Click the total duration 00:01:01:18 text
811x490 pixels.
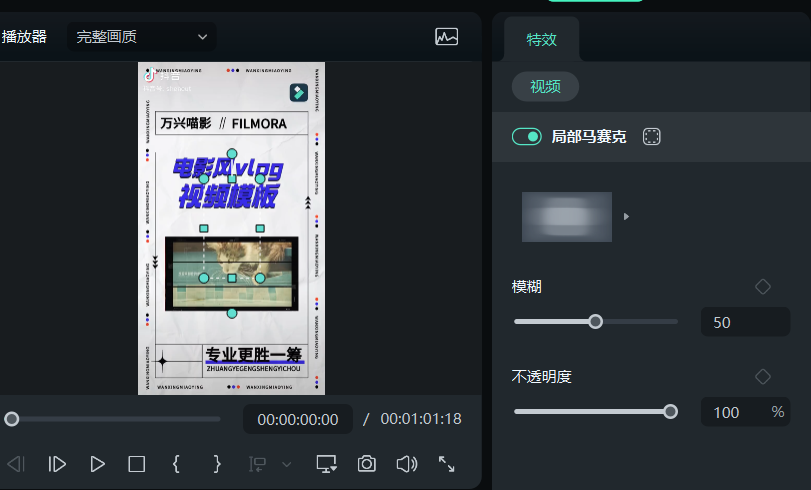(421, 419)
